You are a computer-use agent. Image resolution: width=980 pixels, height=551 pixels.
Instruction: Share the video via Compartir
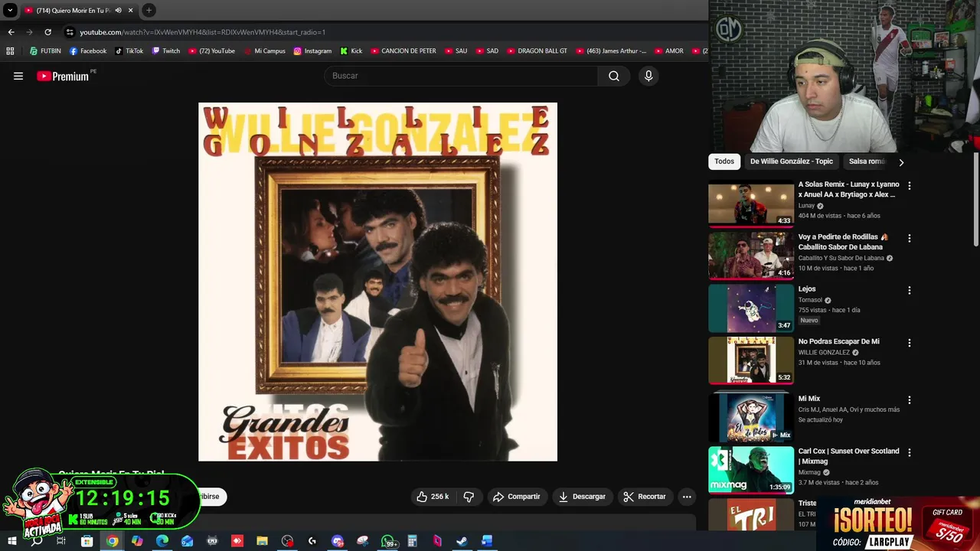[516, 497]
